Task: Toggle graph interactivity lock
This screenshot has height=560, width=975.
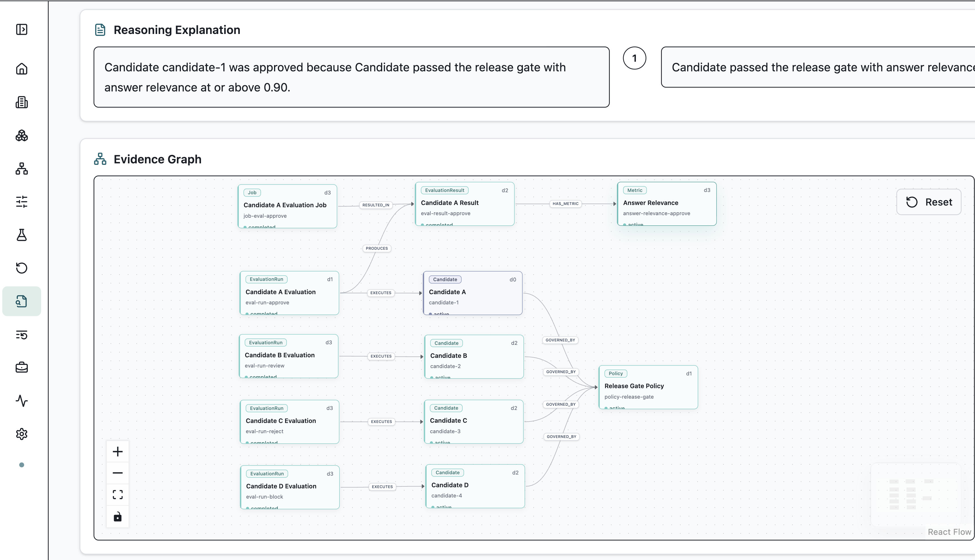Action: pyautogui.click(x=118, y=516)
